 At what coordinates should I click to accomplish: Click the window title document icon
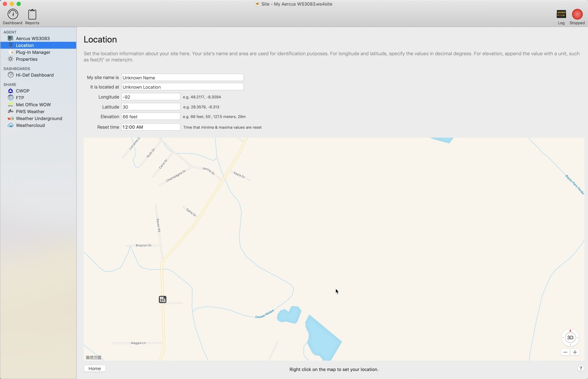(257, 4)
